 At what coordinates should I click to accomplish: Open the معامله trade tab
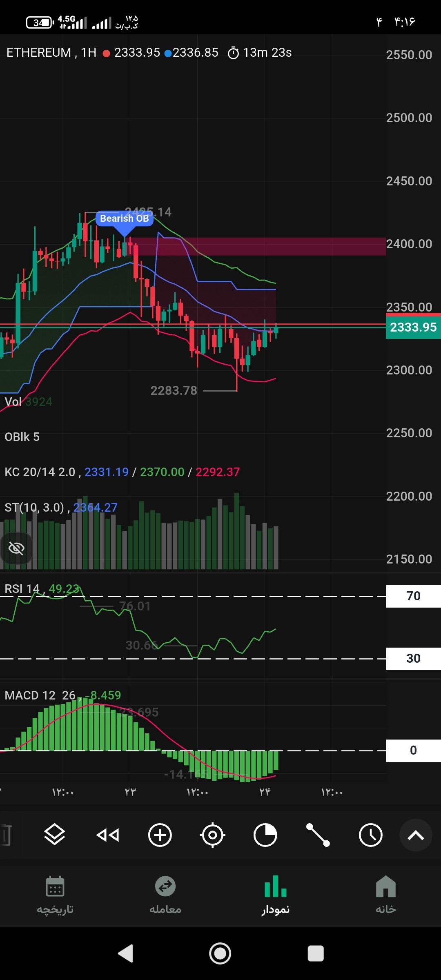pyautogui.click(x=165, y=895)
